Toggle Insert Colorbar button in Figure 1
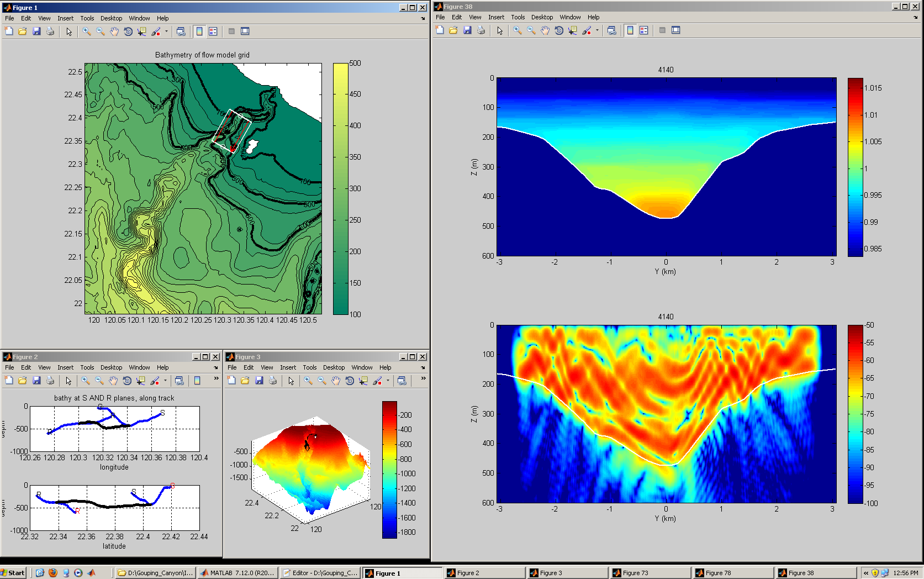 199,31
